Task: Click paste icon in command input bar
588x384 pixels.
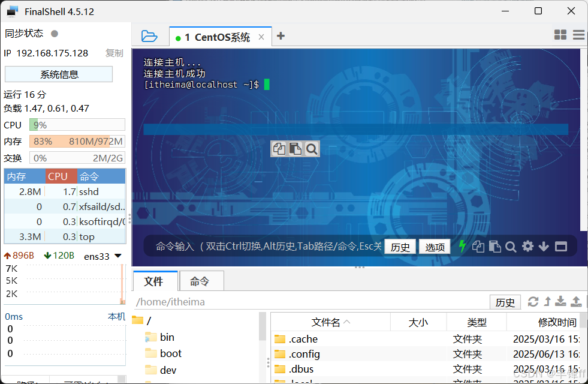Action: pos(494,247)
